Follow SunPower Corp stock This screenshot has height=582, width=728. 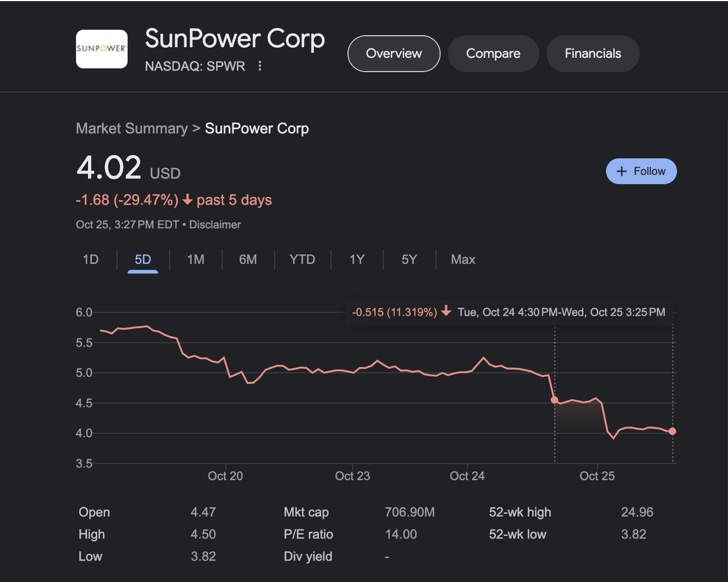click(641, 171)
